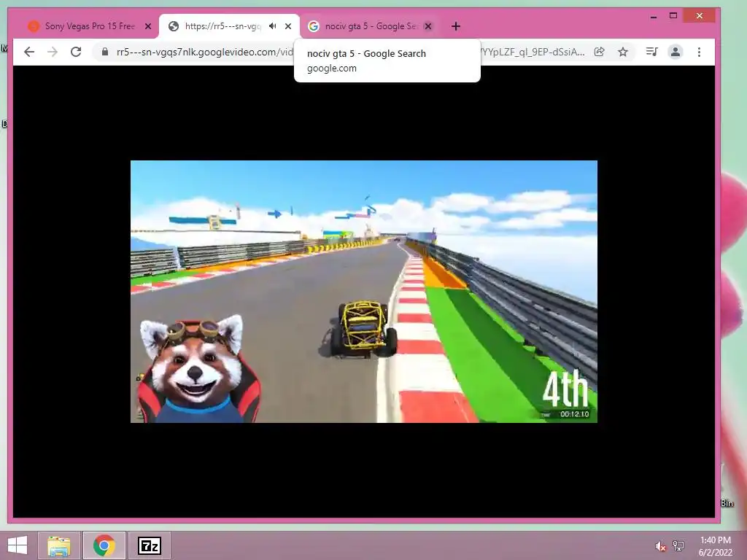Click the forward navigation arrow
This screenshot has height=560, width=747.
coord(53,52)
